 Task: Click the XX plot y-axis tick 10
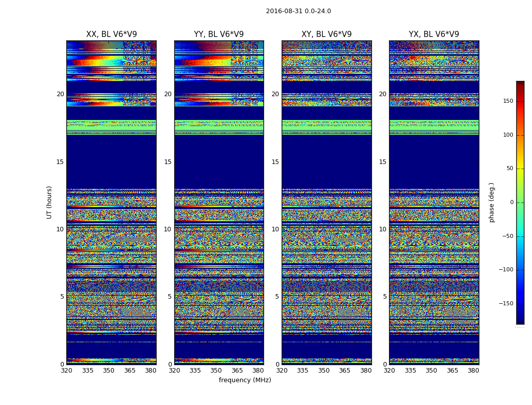(x=60, y=229)
